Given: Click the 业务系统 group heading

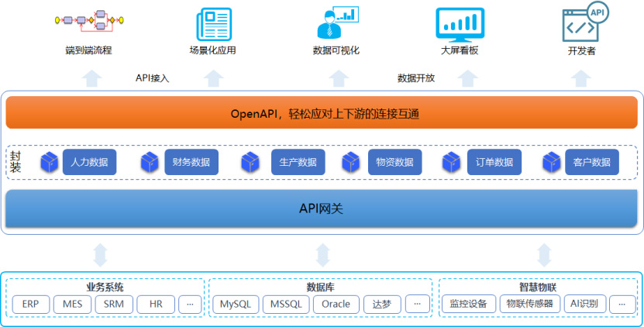Looking at the screenshot, I should click(x=105, y=287).
